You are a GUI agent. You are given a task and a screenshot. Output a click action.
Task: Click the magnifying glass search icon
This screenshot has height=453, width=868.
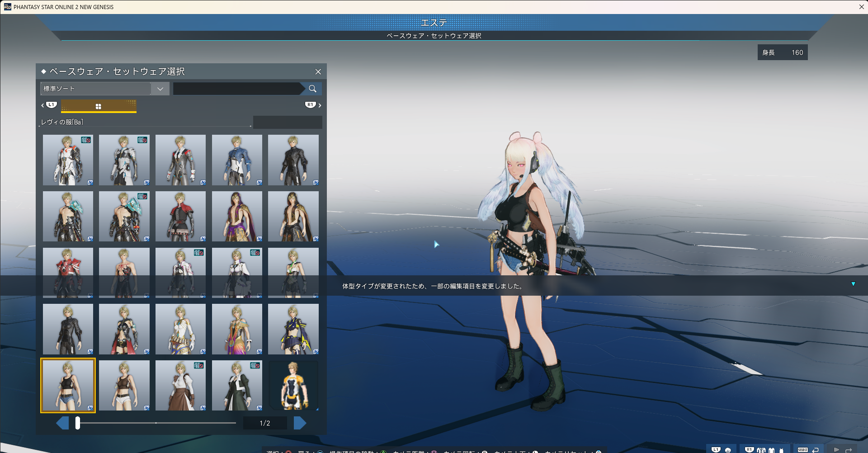tap(312, 89)
